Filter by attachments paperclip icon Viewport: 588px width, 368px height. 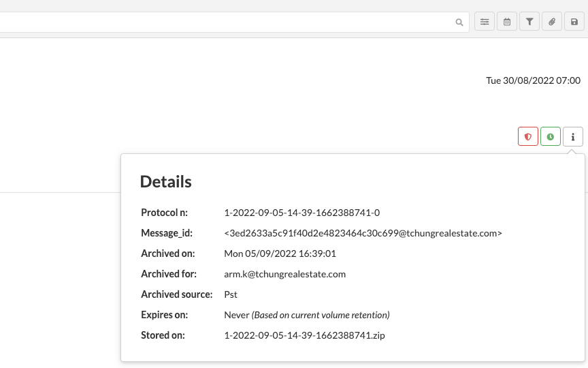[x=552, y=22]
